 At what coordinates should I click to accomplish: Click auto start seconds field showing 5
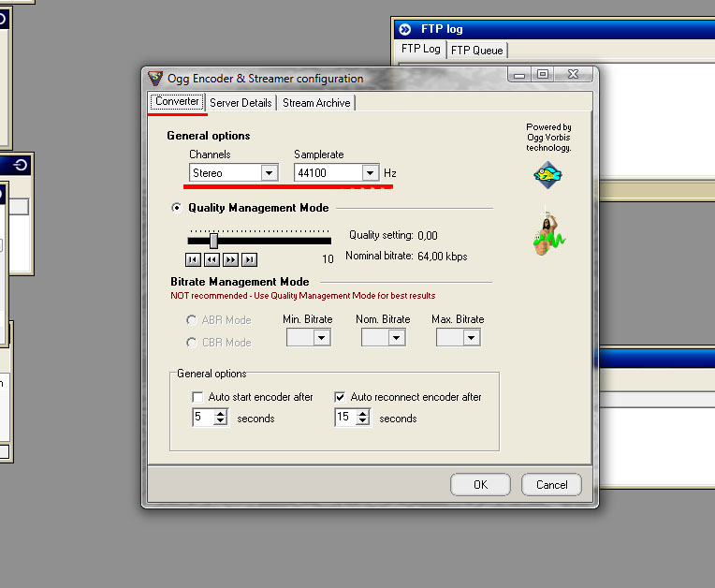203,417
